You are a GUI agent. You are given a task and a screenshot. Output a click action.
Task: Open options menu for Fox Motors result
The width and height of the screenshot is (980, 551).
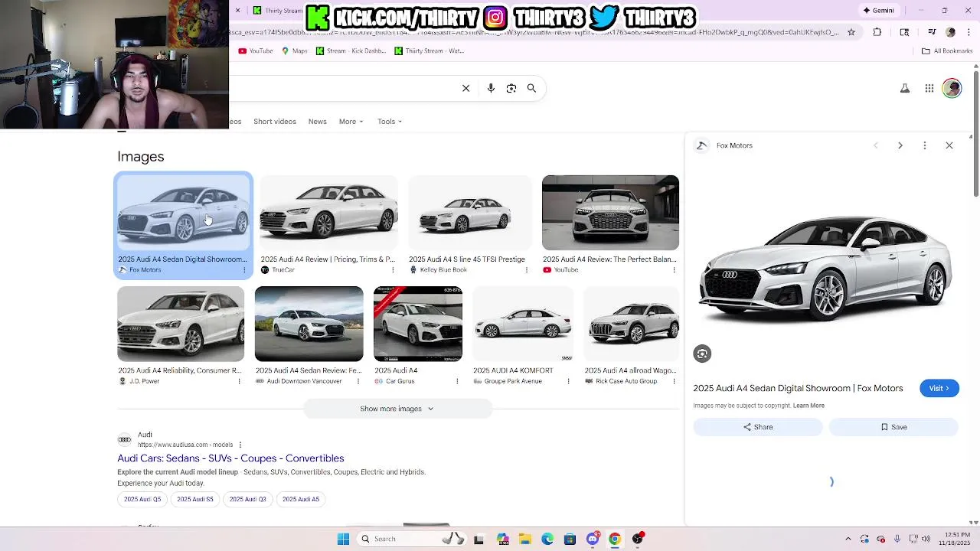click(x=244, y=270)
